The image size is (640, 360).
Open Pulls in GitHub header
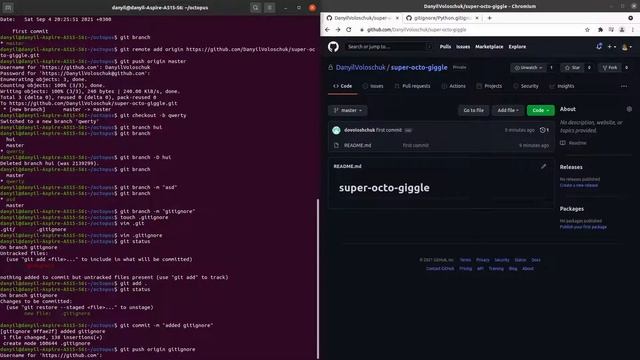pos(445,47)
